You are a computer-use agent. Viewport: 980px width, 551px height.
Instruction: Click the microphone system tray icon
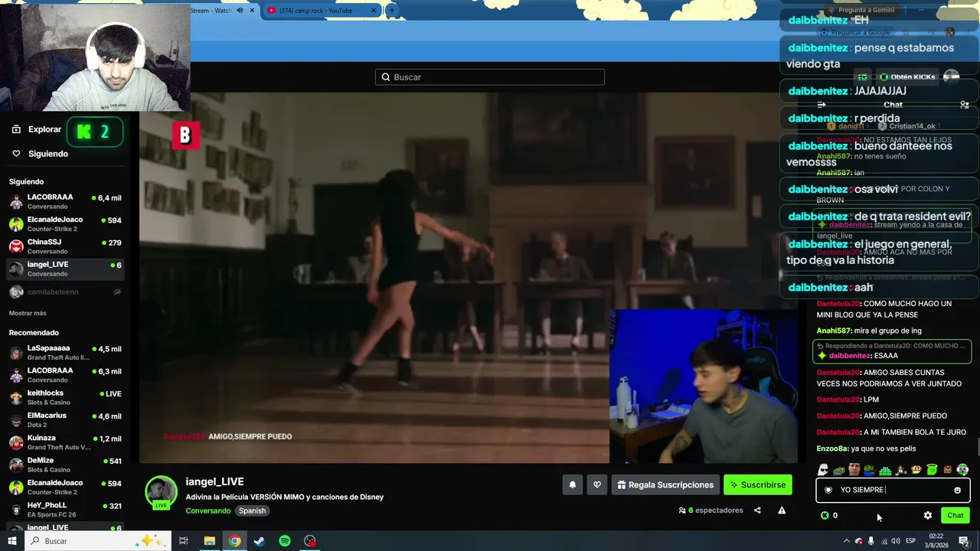(x=871, y=541)
